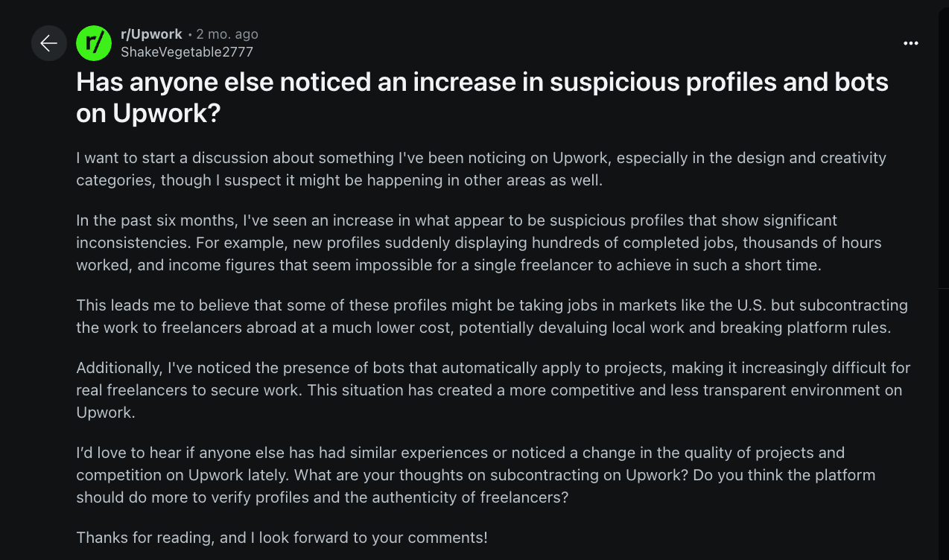This screenshot has width=949, height=560.
Task: Visit the r/Upwork subreddit link
Action: click(151, 34)
